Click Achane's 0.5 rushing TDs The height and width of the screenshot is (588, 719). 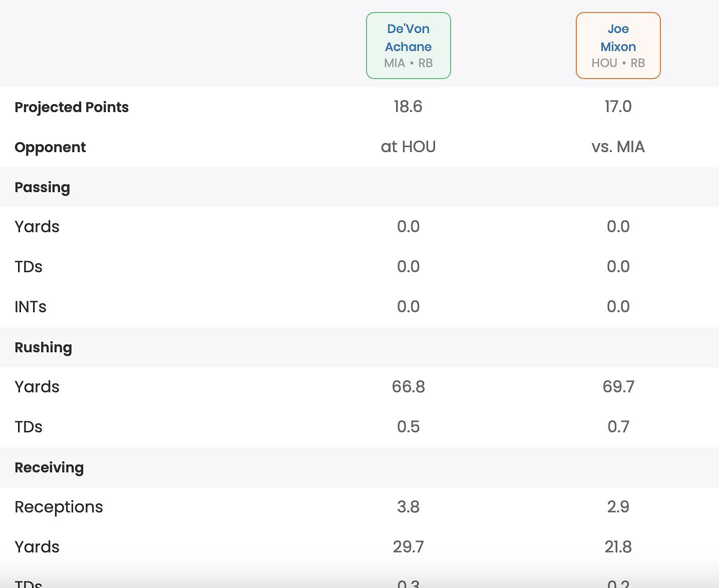(408, 427)
